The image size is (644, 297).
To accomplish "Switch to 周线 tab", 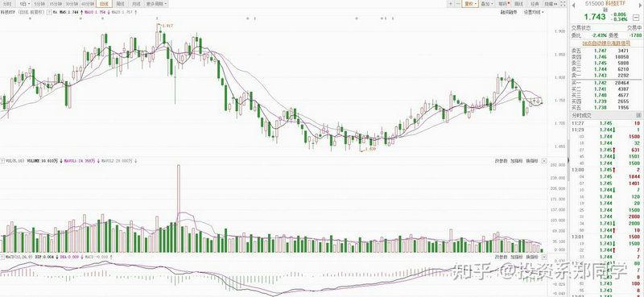I will pos(120,4).
